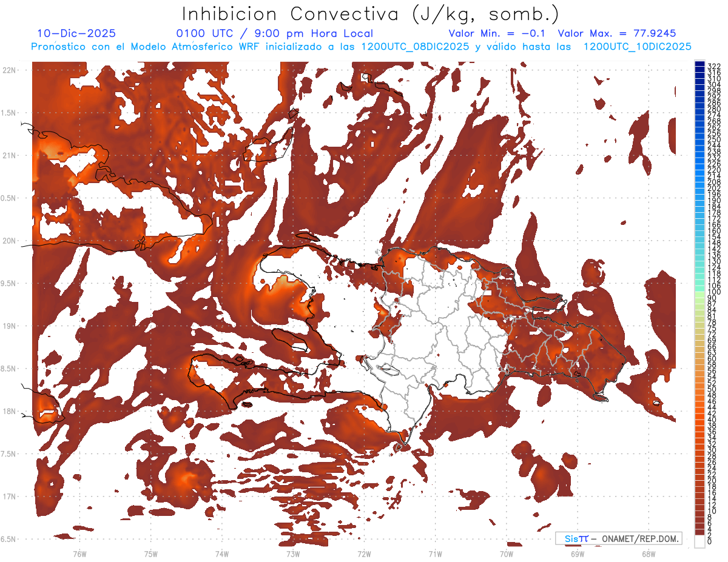Click the "Pronostico con el Modelo Atmosferico WRF" line
This screenshot has height=562, width=728.
361,47
